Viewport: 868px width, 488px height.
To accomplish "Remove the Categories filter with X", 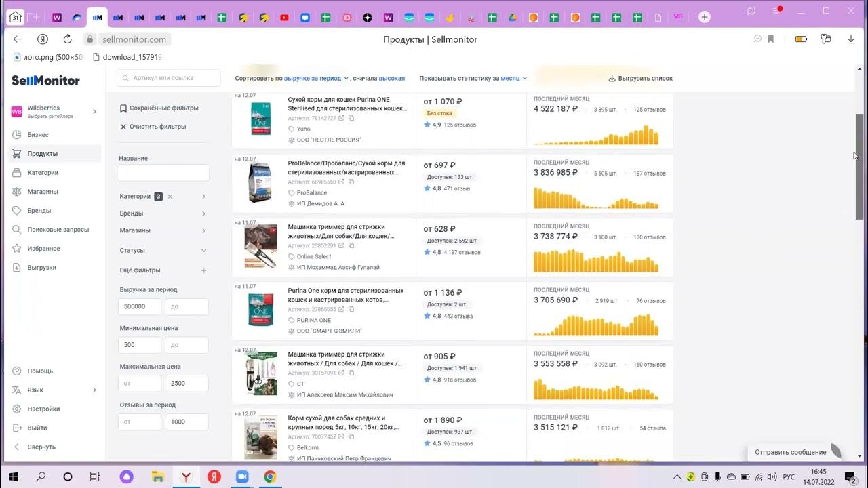I will click(x=170, y=197).
